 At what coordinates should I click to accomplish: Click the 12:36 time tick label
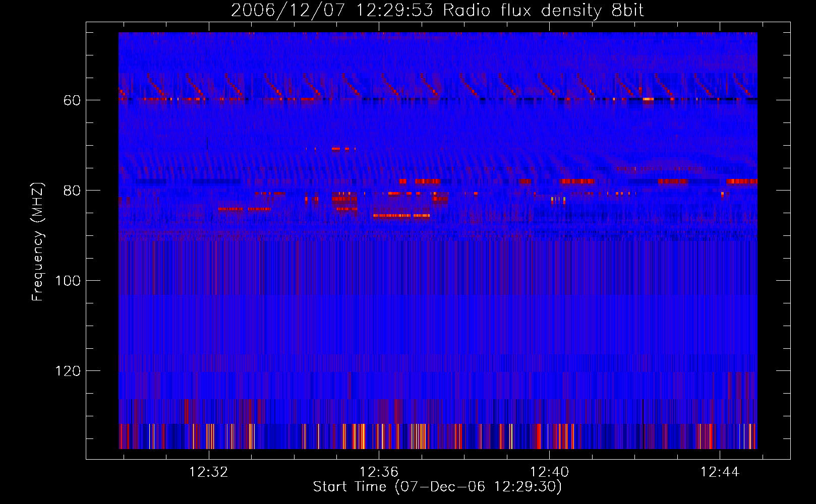point(379,472)
